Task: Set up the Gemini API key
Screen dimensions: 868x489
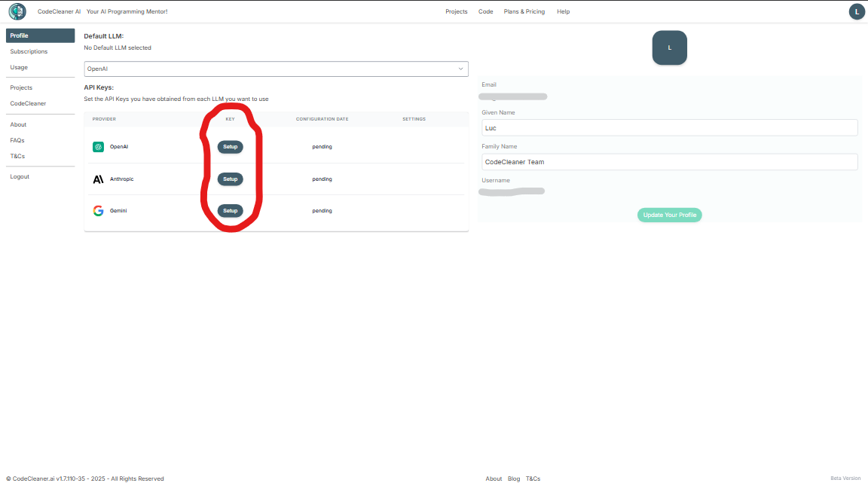Action: coord(231,210)
